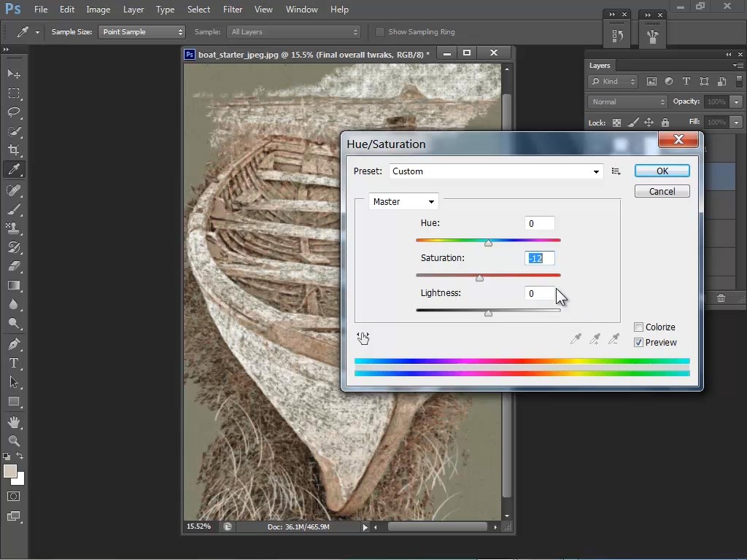Select the Lasso tool
This screenshot has width=747, height=560.
coord(14,112)
